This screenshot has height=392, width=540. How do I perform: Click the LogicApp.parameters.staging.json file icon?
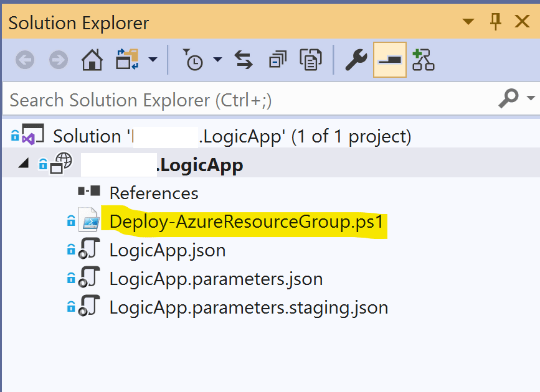[89, 306]
